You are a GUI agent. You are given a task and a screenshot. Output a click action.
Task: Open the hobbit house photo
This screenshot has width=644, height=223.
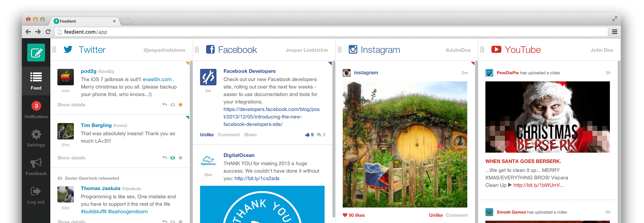point(405,144)
